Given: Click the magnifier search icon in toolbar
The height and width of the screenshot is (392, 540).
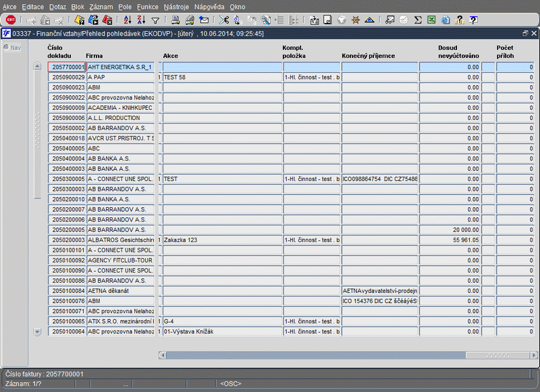Looking at the screenshot, I should point(265,20).
